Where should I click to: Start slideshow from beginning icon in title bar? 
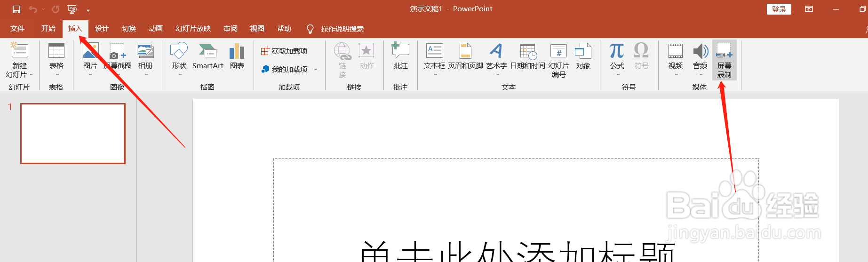(72, 9)
